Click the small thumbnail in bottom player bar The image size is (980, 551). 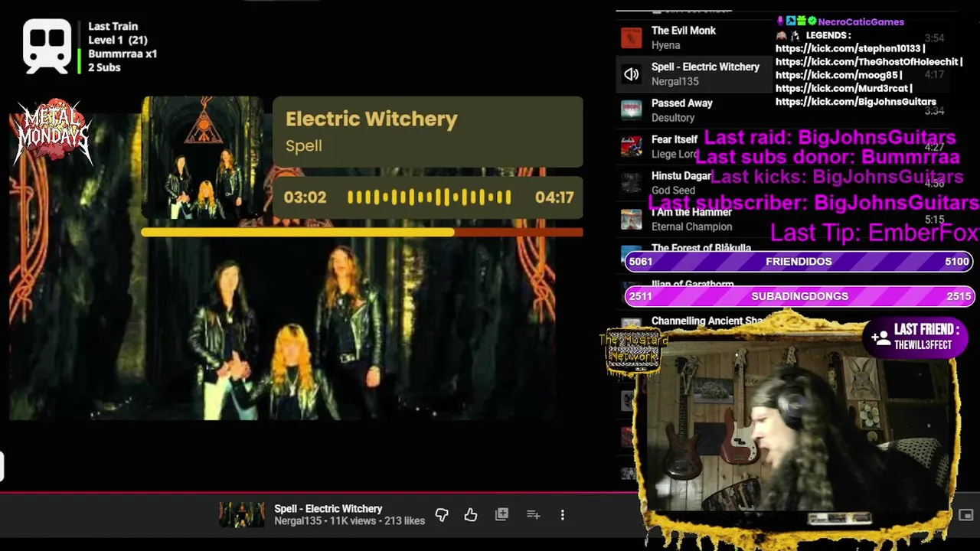click(x=242, y=515)
